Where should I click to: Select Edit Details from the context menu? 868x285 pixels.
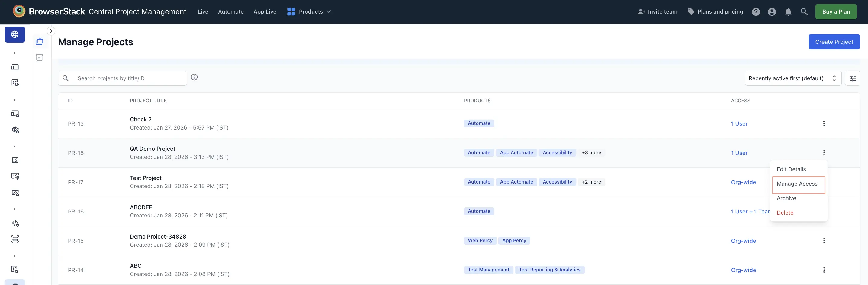click(792, 169)
